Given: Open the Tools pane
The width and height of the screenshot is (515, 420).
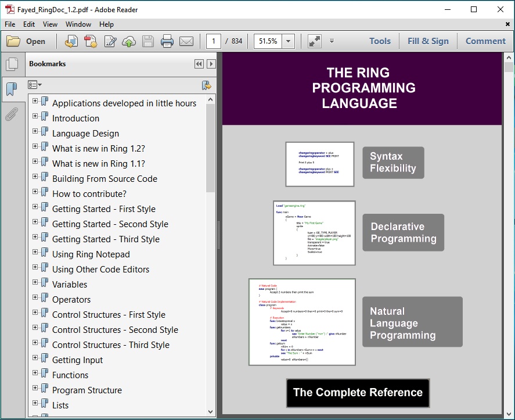Looking at the screenshot, I should pyautogui.click(x=380, y=41).
